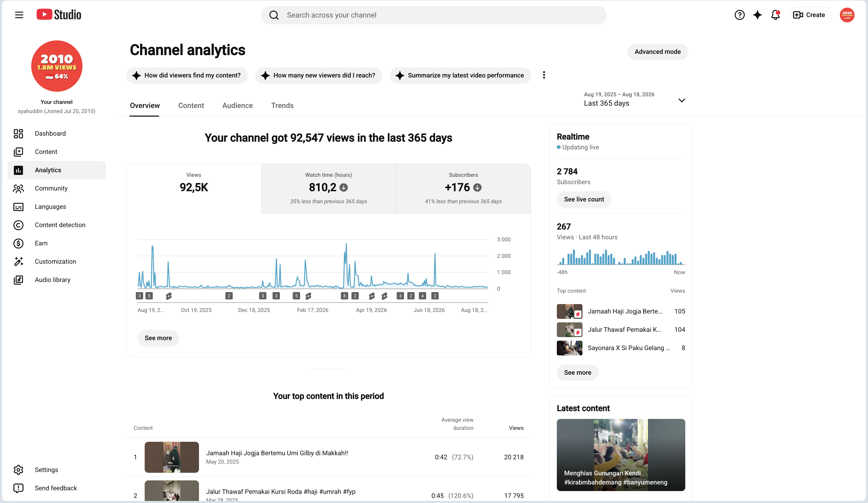
Task: Open the notifications bell
Action: pyautogui.click(x=775, y=15)
